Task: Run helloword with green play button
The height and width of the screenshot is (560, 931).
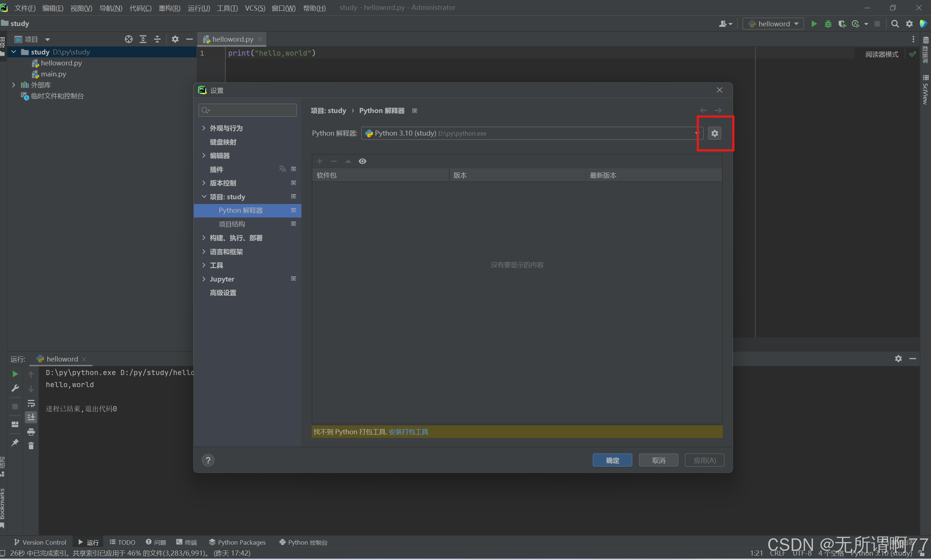Action: pyautogui.click(x=814, y=24)
